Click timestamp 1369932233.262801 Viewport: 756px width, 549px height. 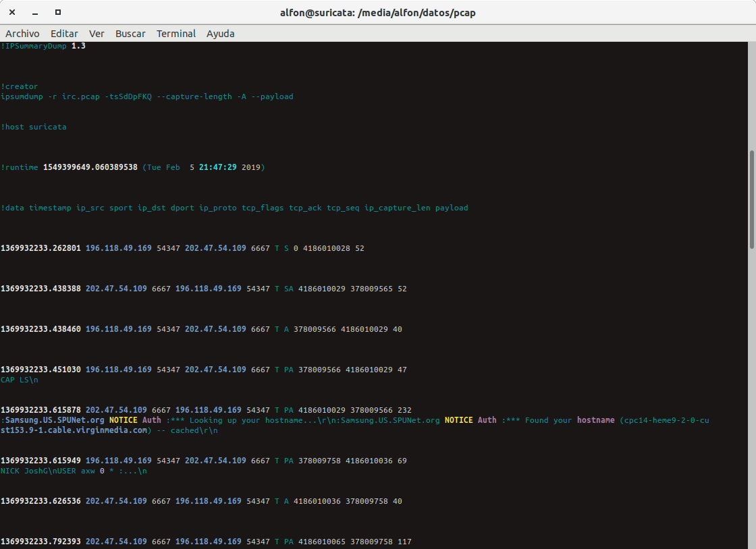click(x=40, y=248)
